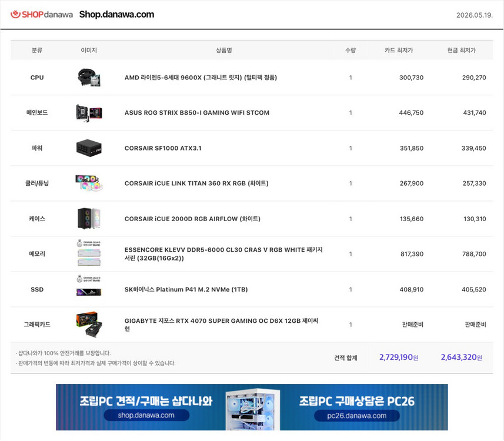Click power supply cash price 339,450

click(474, 148)
